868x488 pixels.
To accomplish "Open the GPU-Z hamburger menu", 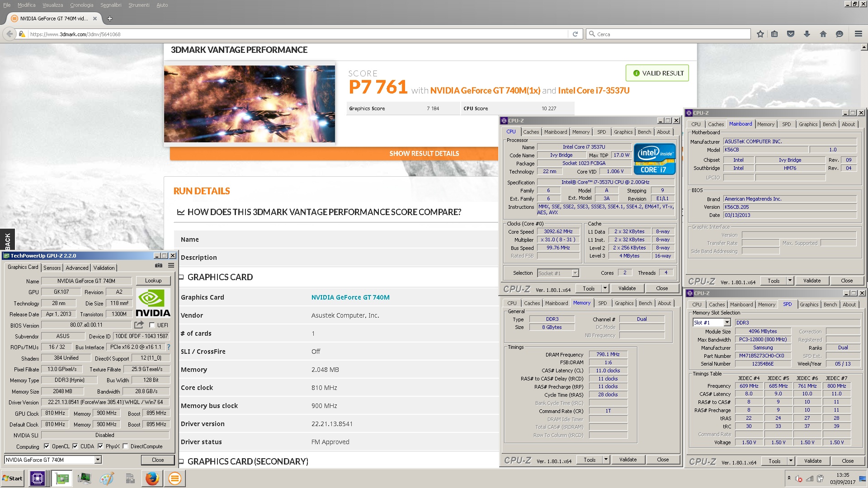I will (x=171, y=266).
